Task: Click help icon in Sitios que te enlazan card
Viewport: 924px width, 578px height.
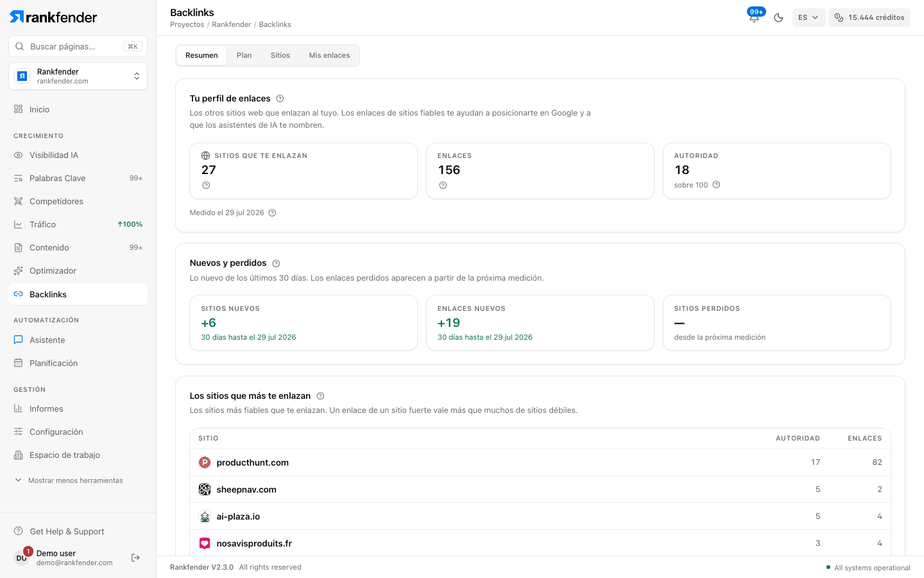Action: [x=206, y=185]
